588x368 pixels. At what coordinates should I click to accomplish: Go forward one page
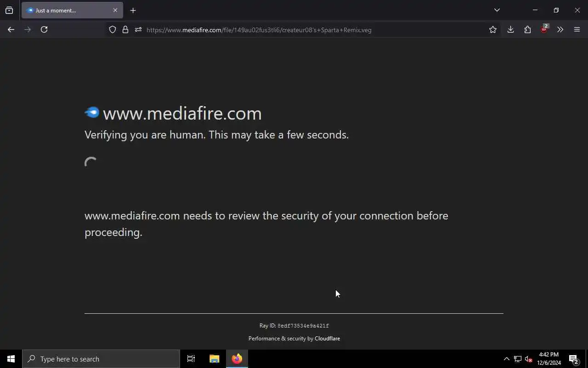click(x=28, y=29)
